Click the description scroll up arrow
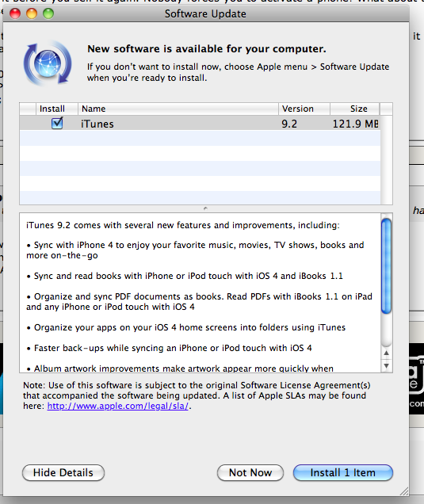424x504 pixels. click(x=387, y=353)
